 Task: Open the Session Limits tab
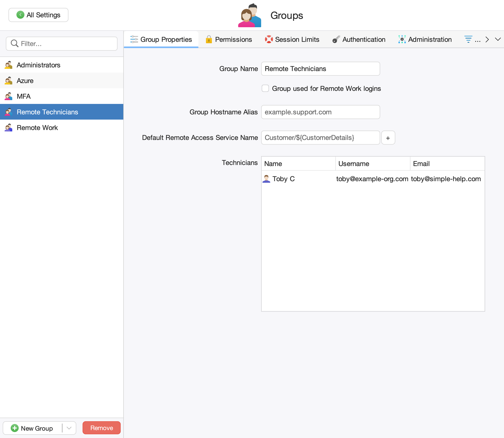pyautogui.click(x=292, y=39)
